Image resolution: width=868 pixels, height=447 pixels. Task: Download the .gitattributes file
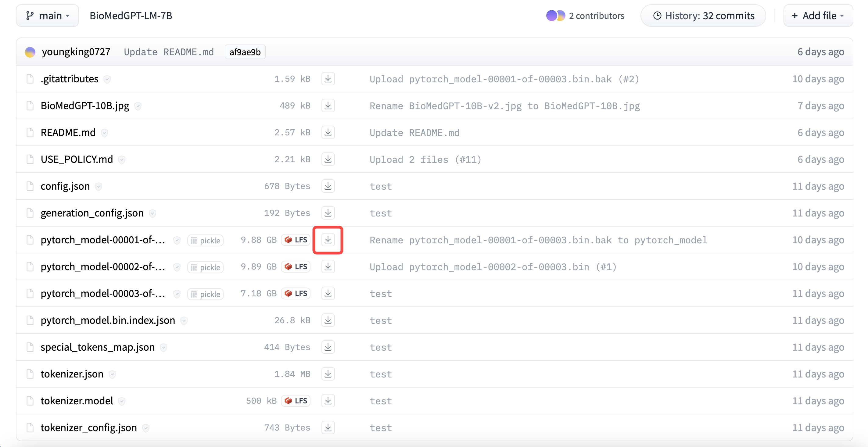pos(328,79)
